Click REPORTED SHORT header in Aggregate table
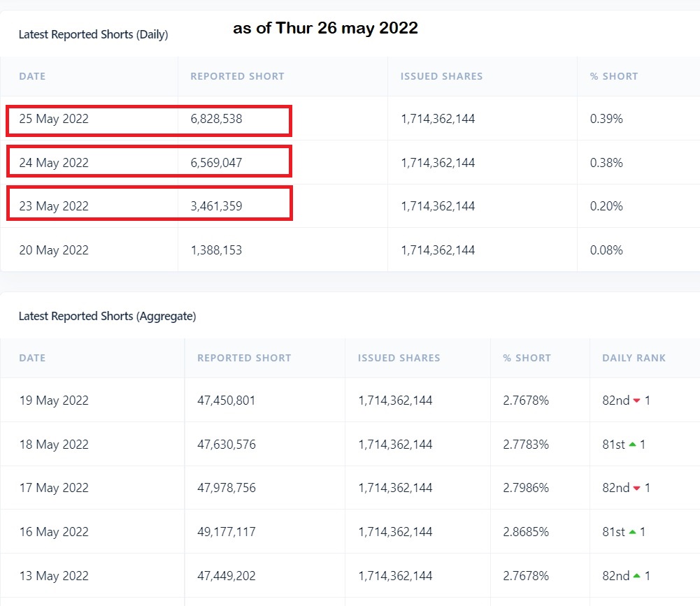The image size is (700, 606). (244, 358)
